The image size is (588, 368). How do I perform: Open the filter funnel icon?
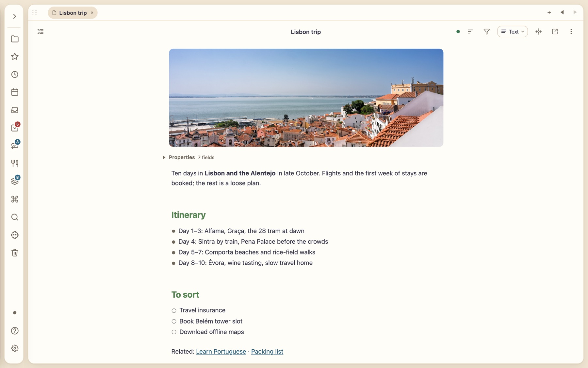tap(487, 32)
